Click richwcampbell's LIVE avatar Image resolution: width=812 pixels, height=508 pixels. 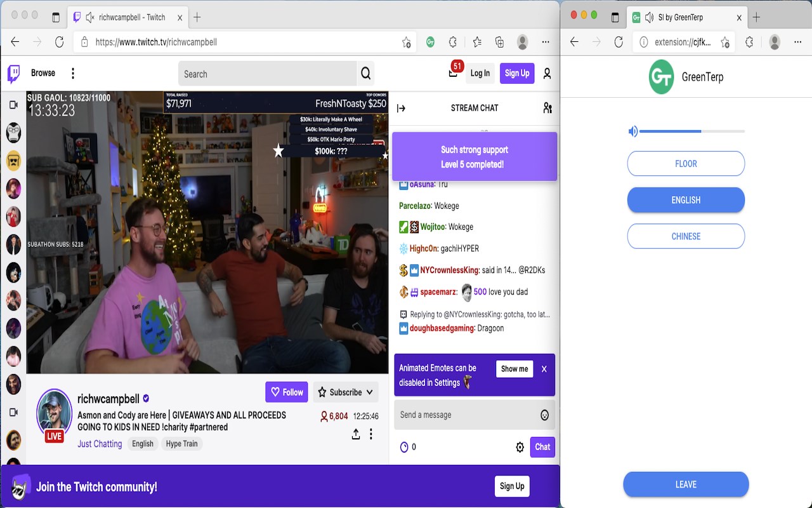(x=54, y=415)
